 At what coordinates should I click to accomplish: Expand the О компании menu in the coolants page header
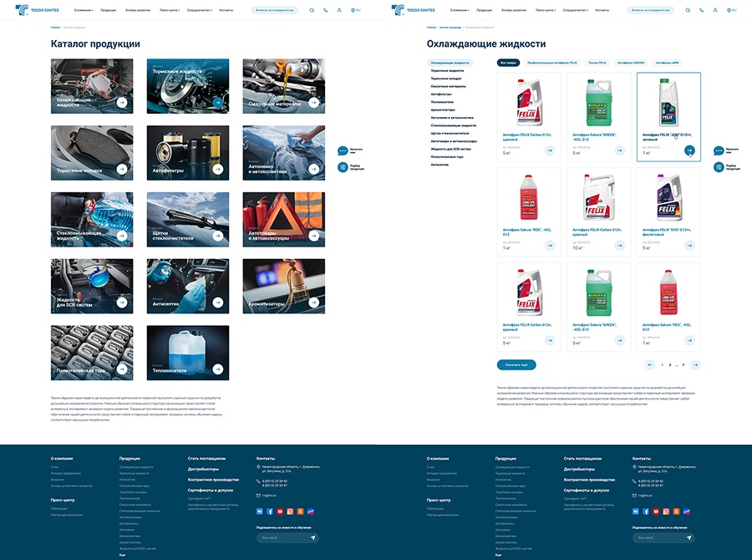(x=460, y=10)
